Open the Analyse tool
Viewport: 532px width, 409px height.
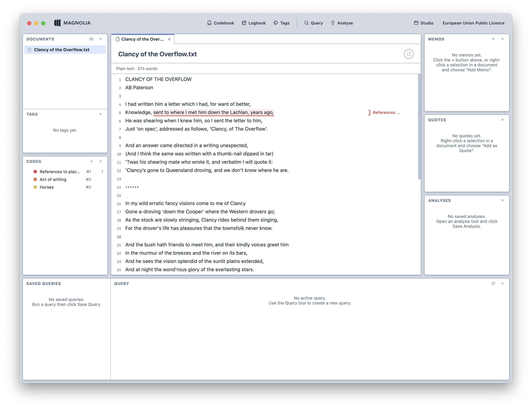click(x=342, y=23)
